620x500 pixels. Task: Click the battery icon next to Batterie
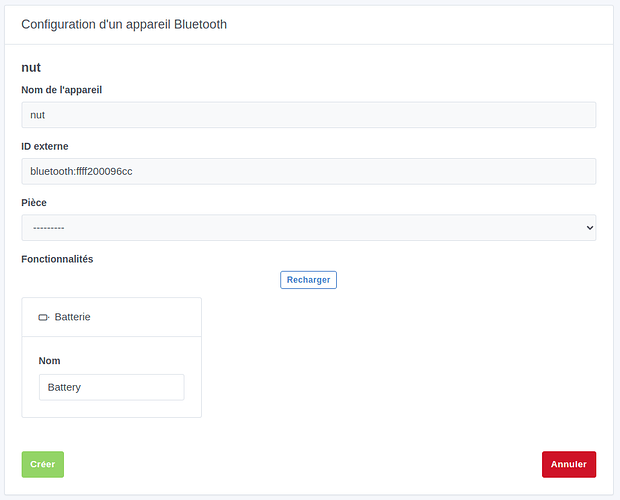tap(43, 317)
